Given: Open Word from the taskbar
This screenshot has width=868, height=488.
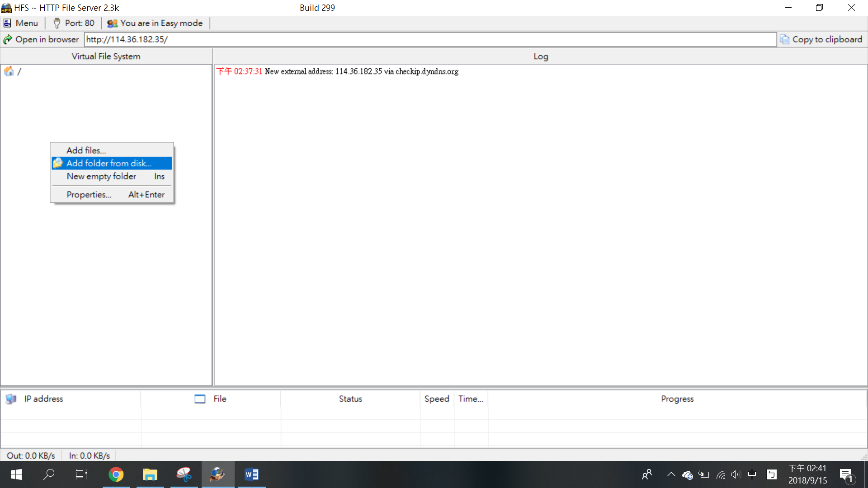Looking at the screenshot, I should [x=251, y=474].
